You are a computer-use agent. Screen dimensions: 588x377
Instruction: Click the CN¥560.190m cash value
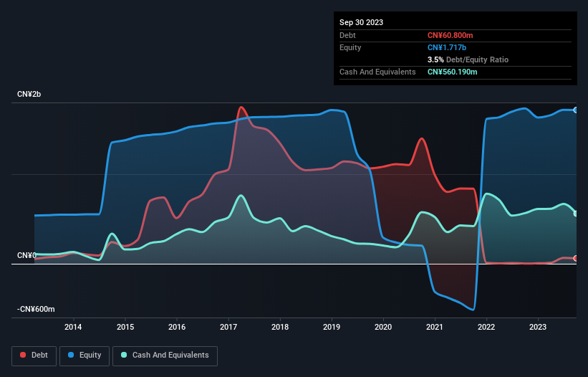coord(452,72)
